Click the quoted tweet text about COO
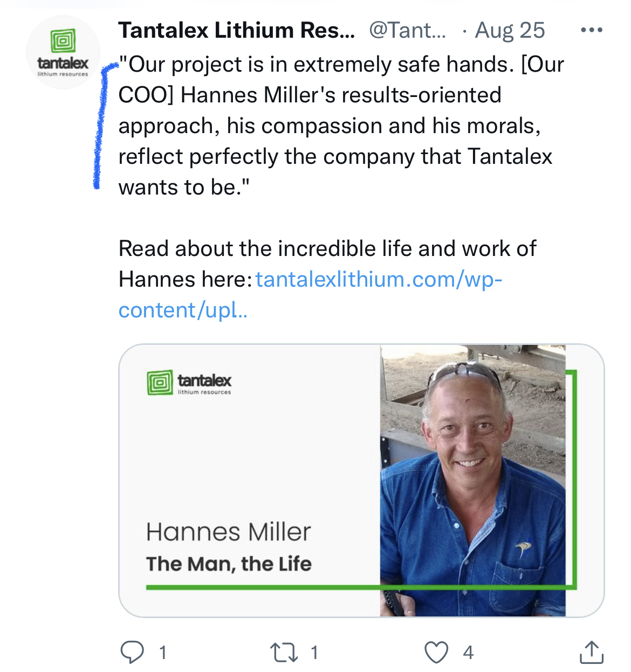Image resolution: width=631 pixels, height=672 pixels. click(341, 126)
